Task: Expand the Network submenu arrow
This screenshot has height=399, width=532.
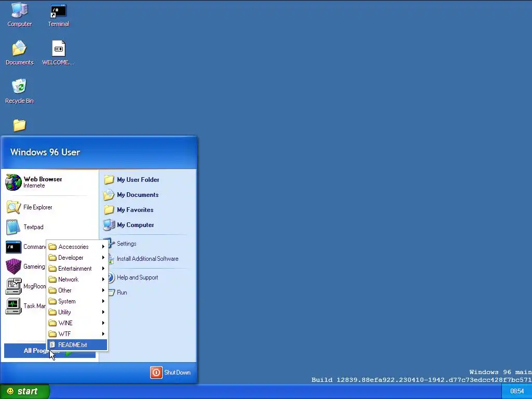Action: pyautogui.click(x=103, y=279)
